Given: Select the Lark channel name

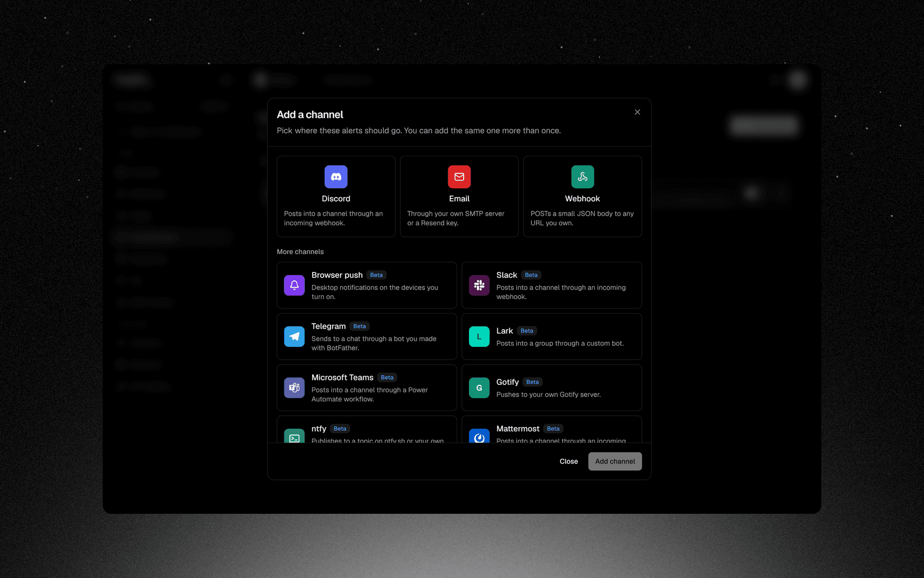Looking at the screenshot, I should 504,331.
